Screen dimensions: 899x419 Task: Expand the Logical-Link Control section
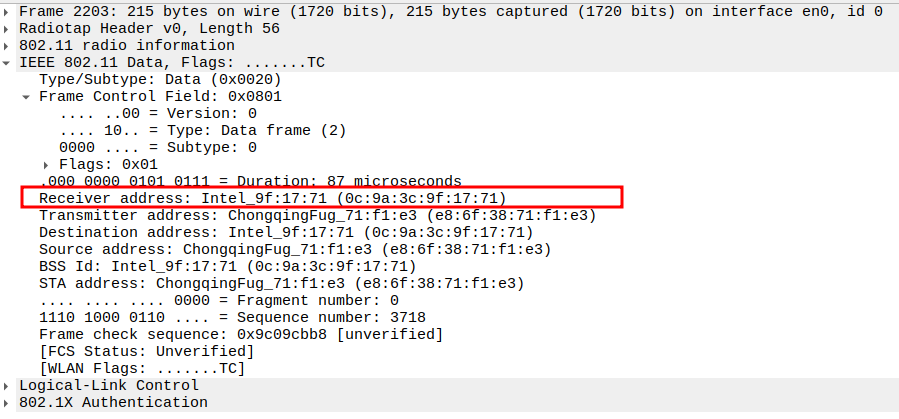coord(7,385)
